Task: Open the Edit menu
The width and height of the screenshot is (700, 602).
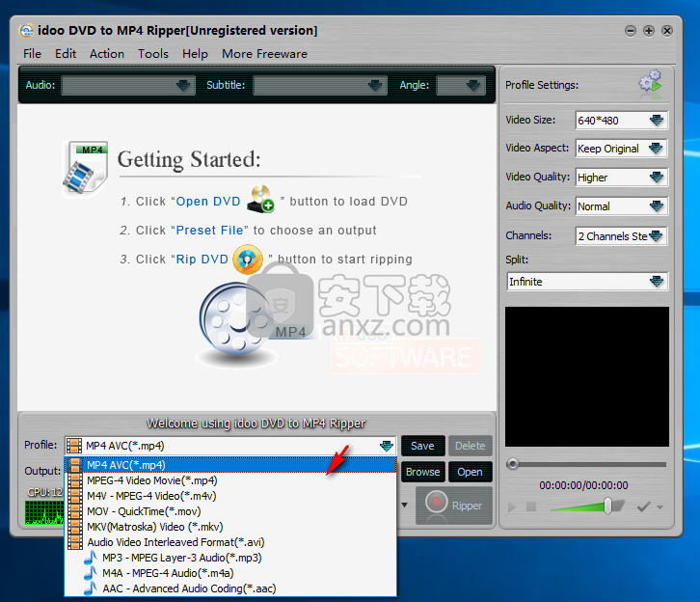Action: click(66, 54)
